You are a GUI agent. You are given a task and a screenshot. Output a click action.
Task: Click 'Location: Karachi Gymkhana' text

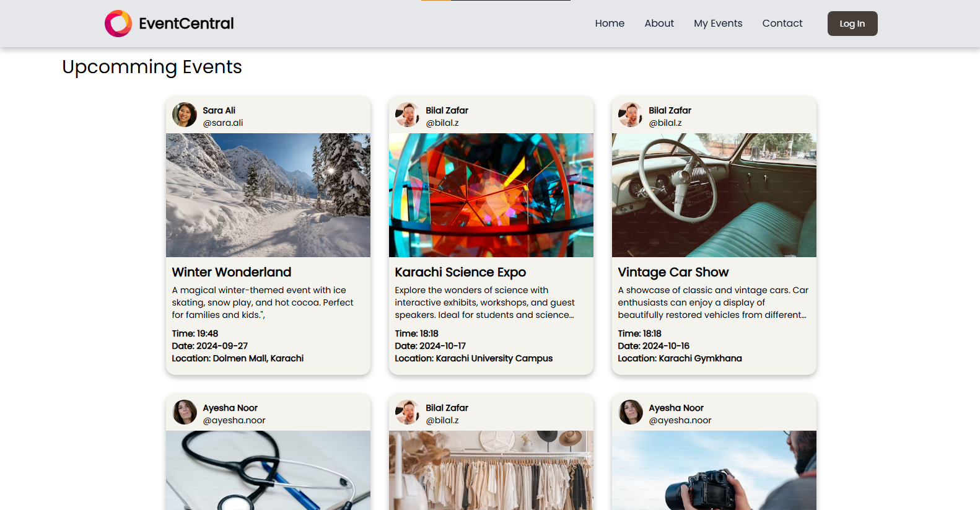tap(680, 358)
